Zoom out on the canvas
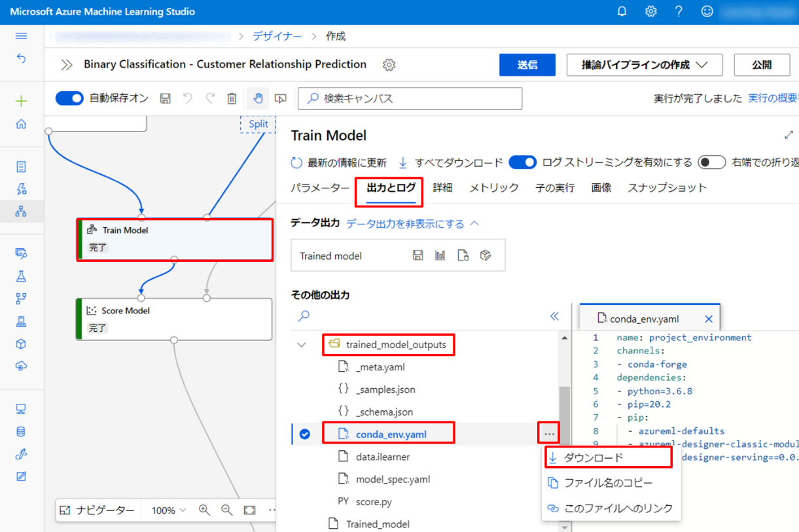The height and width of the screenshot is (532, 799). click(x=226, y=510)
